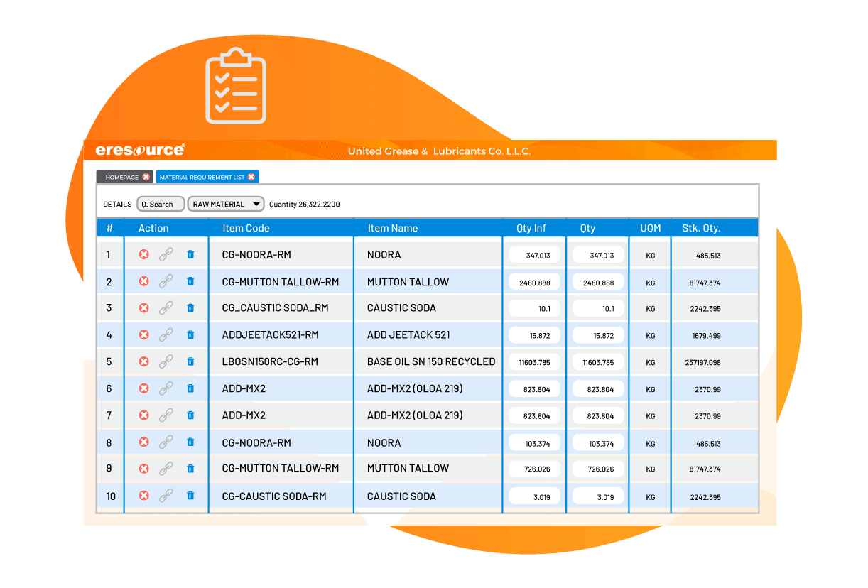The image size is (868, 588).
Task: Click the Search input field
Action: pos(161,204)
